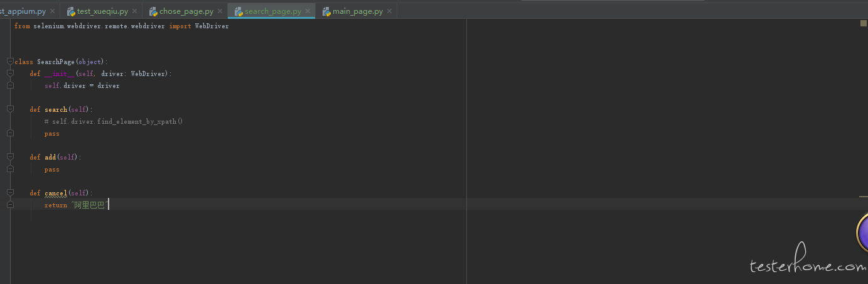Click the return keyword in cancel method

[x=55, y=205]
